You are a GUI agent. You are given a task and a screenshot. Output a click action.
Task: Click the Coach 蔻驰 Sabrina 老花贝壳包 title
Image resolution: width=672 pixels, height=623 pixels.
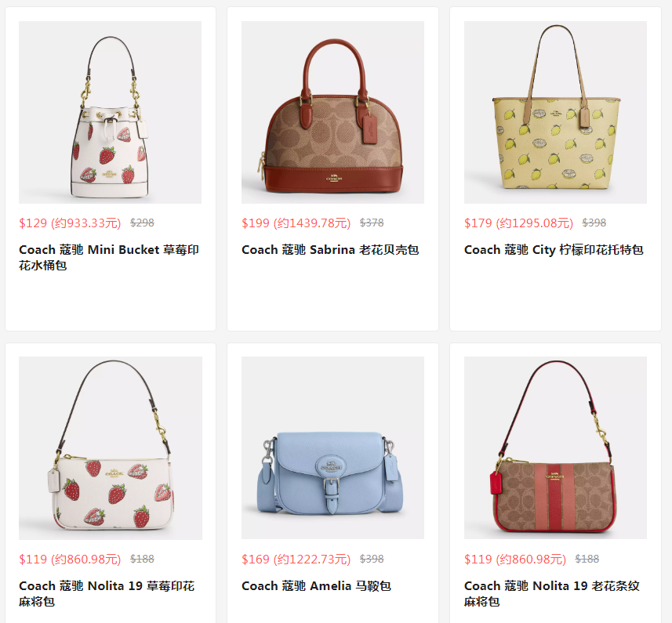pyautogui.click(x=330, y=250)
